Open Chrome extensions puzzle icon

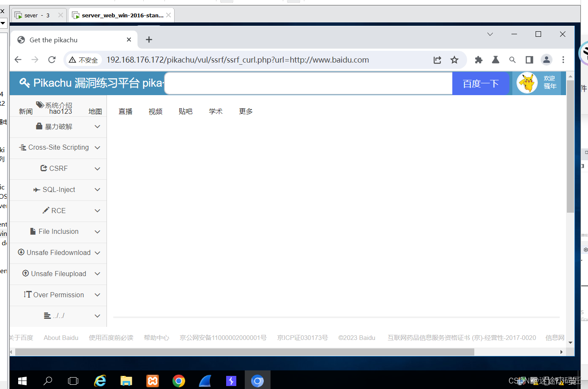479,60
